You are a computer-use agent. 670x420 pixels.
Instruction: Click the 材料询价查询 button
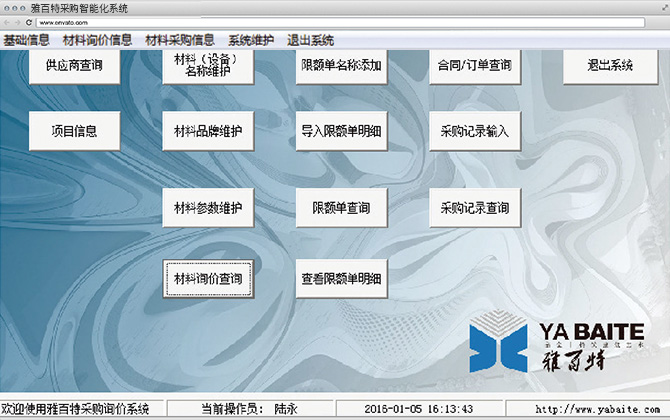pos(208,277)
